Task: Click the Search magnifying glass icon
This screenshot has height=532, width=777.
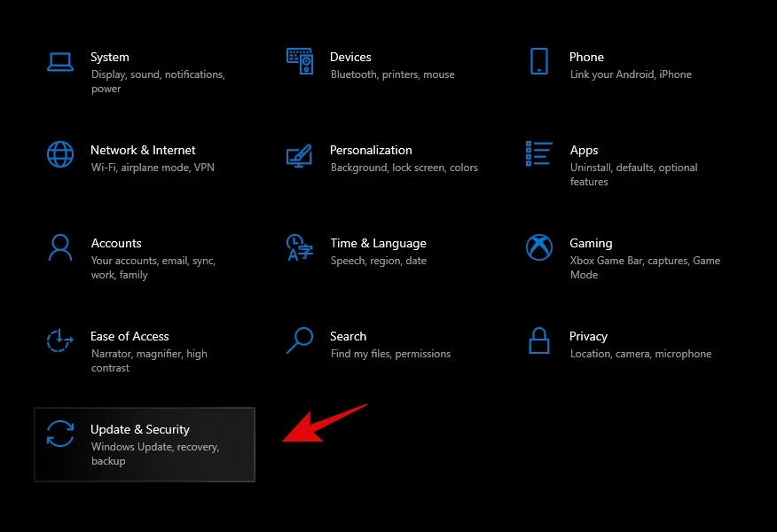Action: (300, 340)
